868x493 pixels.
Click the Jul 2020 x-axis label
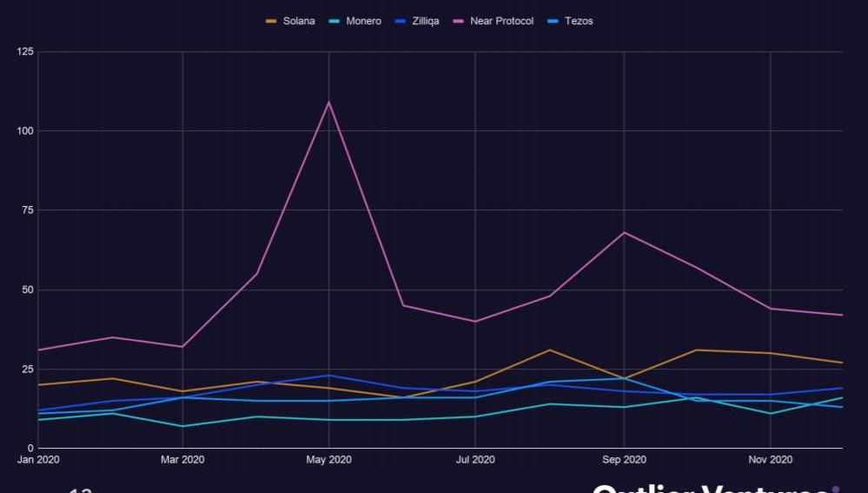[475, 460]
